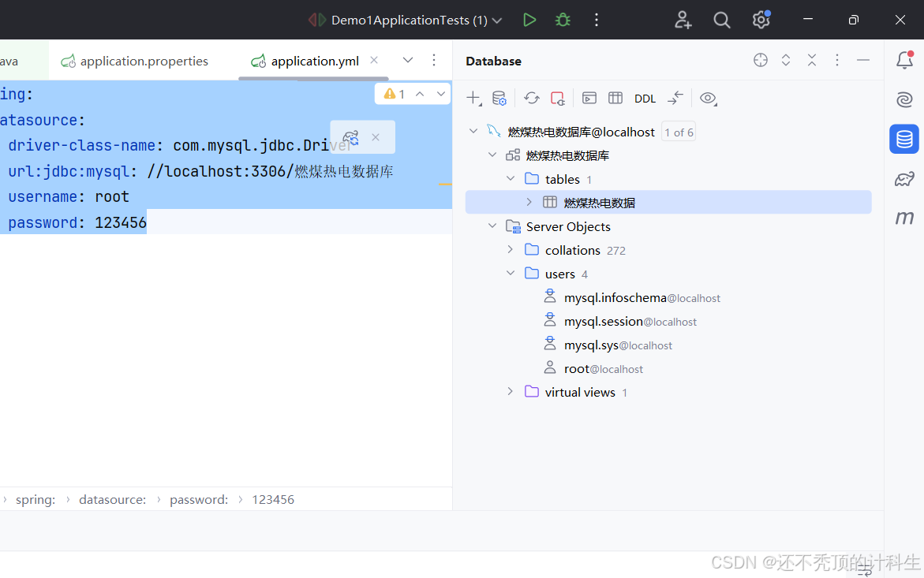The width and height of the screenshot is (924, 578).
Task: Select the application.yml tab
Action: point(305,61)
